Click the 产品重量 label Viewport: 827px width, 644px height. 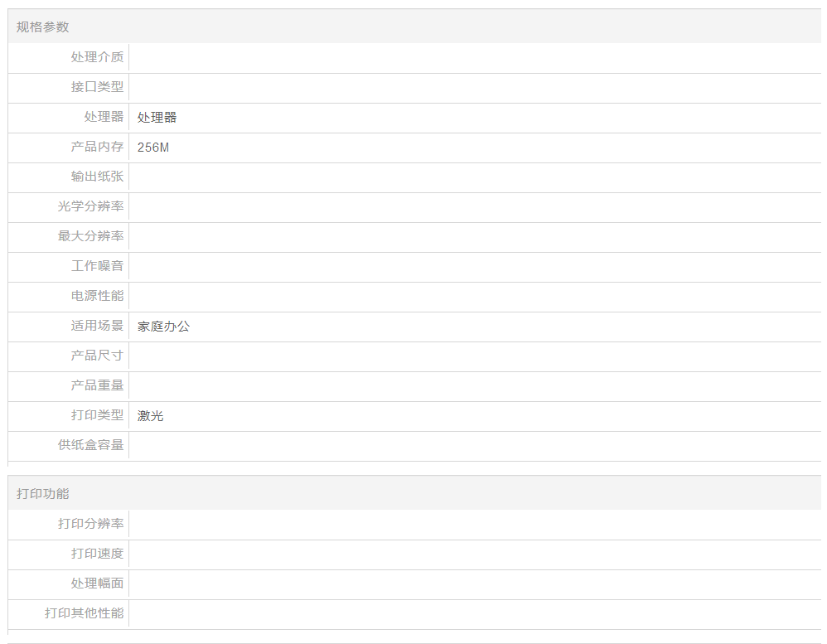click(97, 385)
